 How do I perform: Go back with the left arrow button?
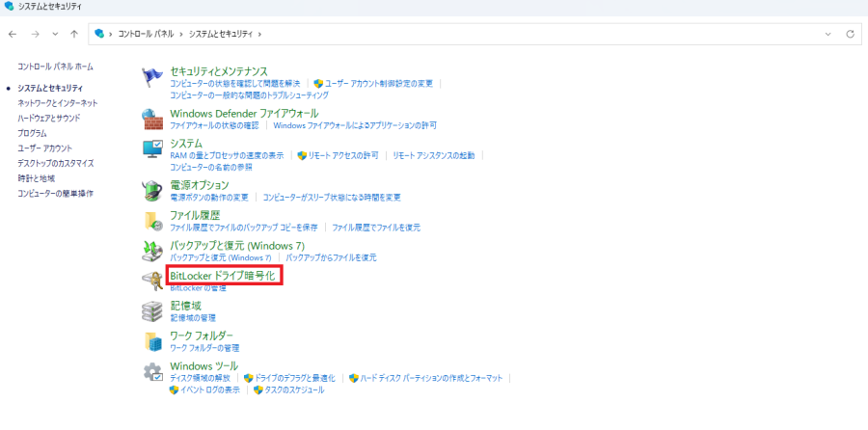pyautogui.click(x=13, y=34)
